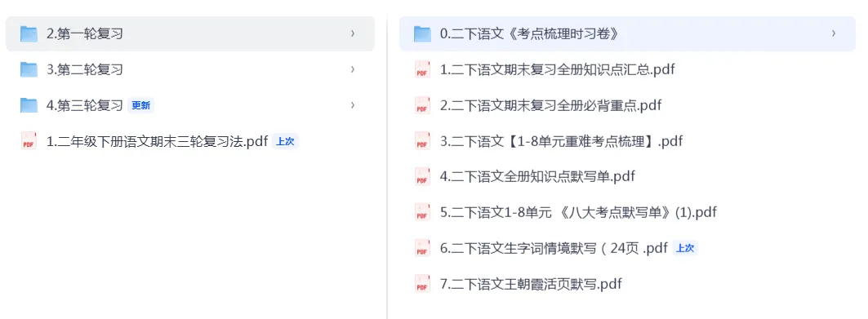Click the folder icon for 0.二下语文《考点梳理时习卷》
Viewport: 868px width, 319px height.
(422, 33)
